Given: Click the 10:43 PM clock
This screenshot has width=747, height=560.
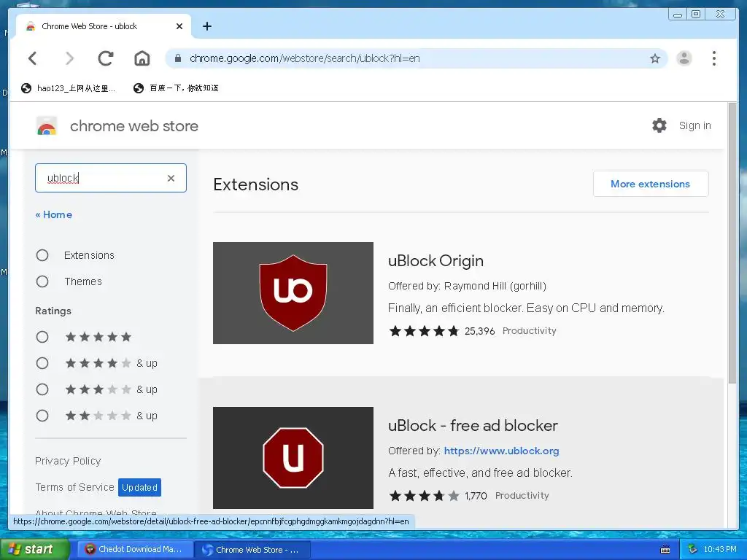Looking at the screenshot, I should click(720, 549).
